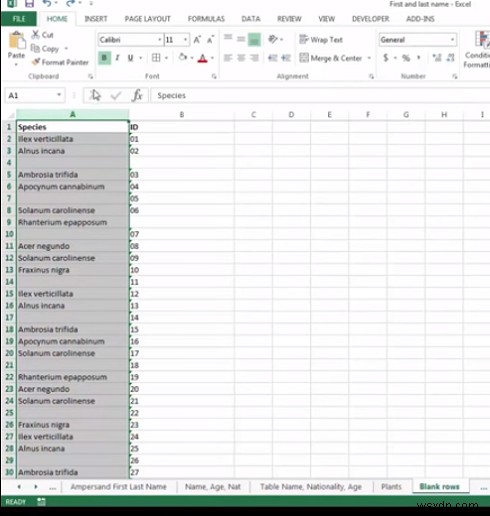Viewport: 490px width, 516px height.
Task: Open Ampersand First Last Name sheet
Action: point(118,487)
